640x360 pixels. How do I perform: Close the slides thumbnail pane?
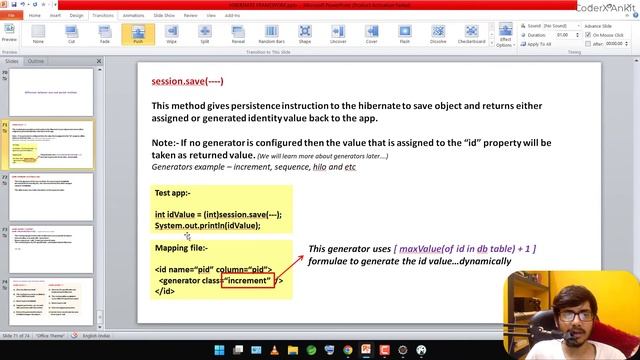99,61
